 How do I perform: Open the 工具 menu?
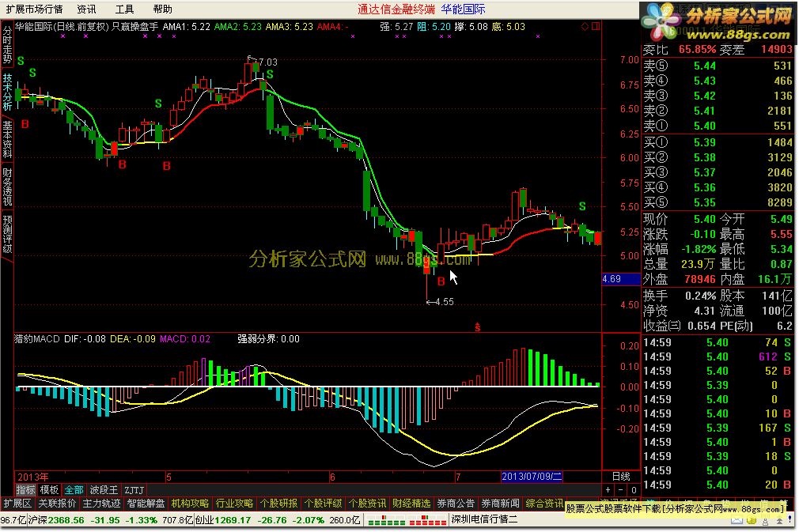coord(124,9)
